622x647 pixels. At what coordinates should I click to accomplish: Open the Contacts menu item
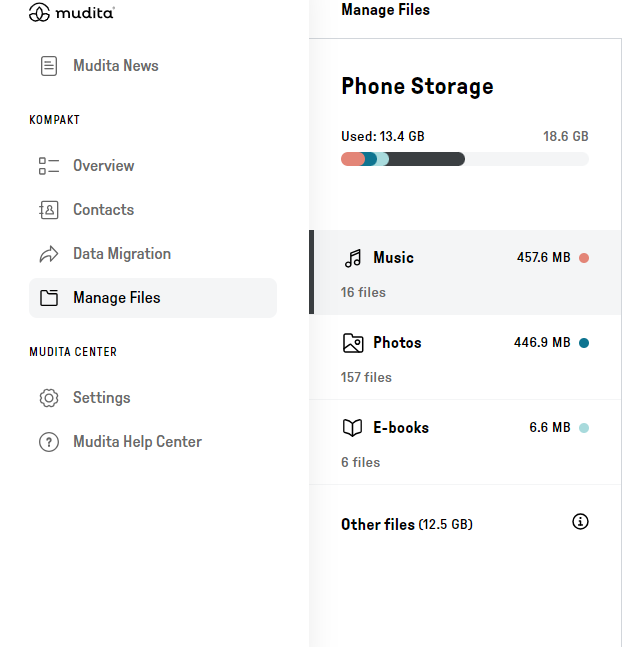click(x=103, y=210)
